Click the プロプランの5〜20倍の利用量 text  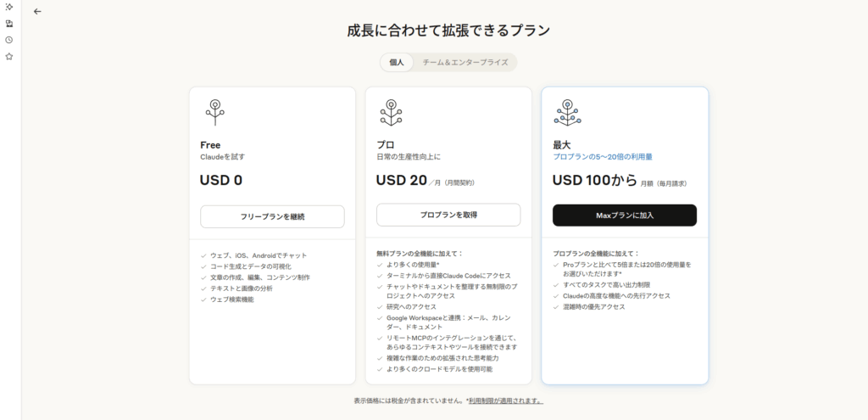click(x=603, y=157)
